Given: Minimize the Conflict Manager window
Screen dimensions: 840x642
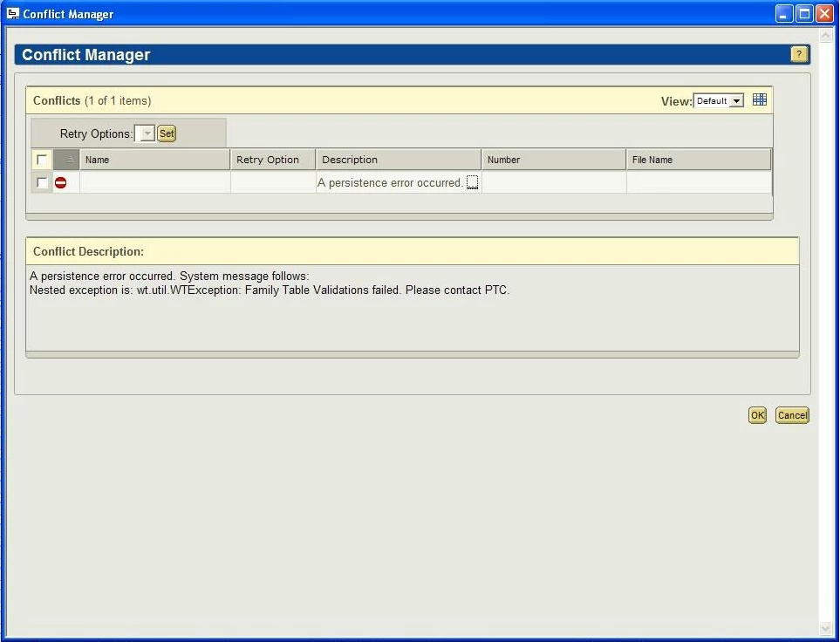Looking at the screenshot, I should point(784,14).
